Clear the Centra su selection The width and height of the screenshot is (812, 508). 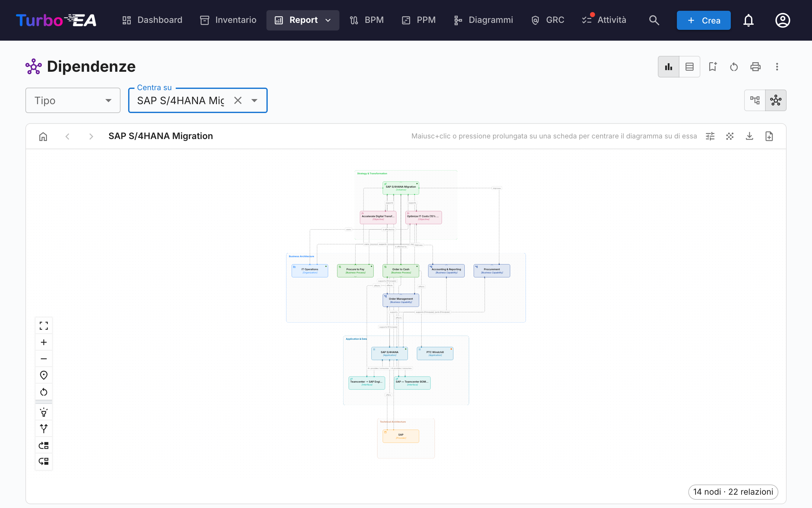pyautogui.click(x=238, y=100)
